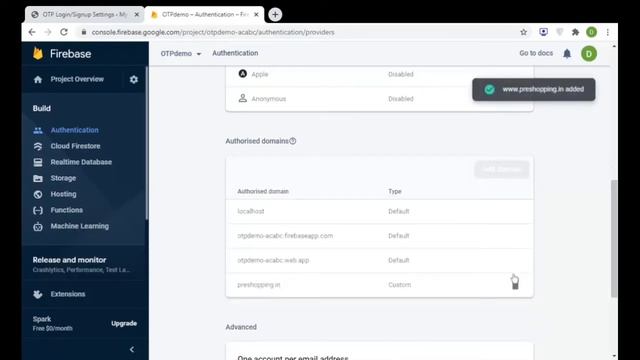
Task: Click the Upgrade plan button
Action: point(124,323)
